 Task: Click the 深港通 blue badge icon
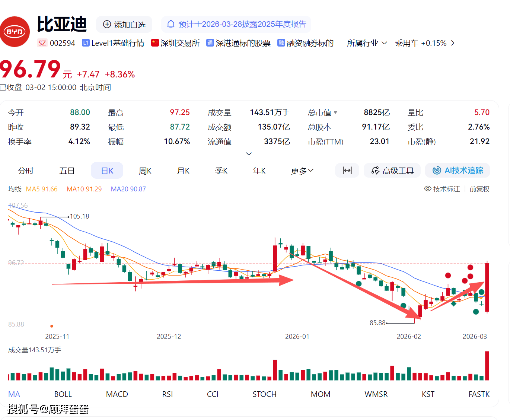[210, 43]
